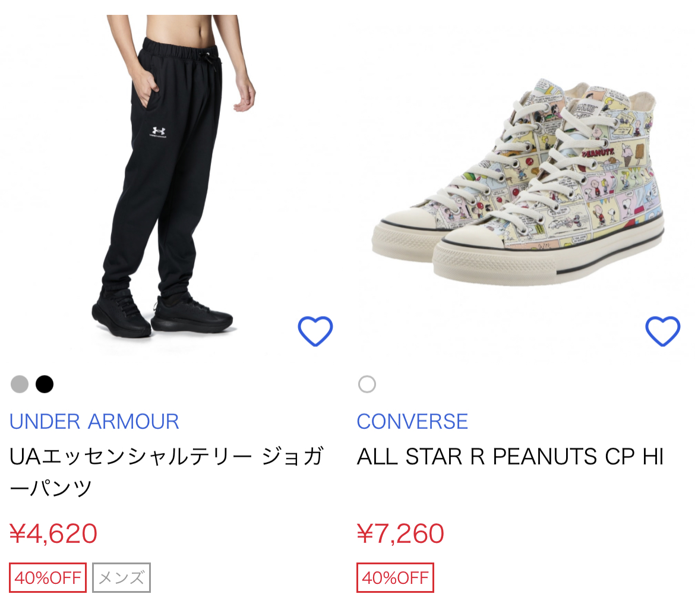Click the 40%OFF tag under ¥4,620
This screenshot has width=695, height=616.
[x=48, y=577]
